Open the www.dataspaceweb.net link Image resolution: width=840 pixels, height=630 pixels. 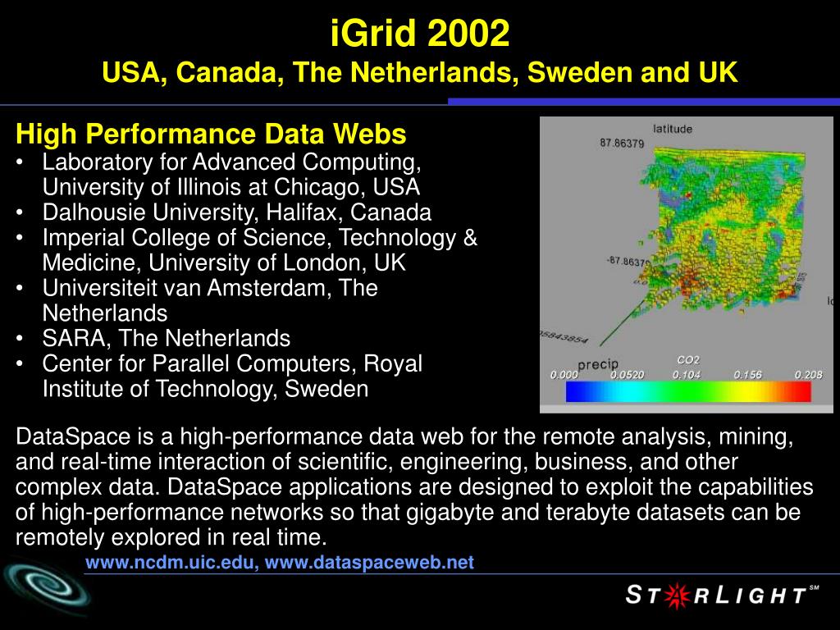tap(370, 563)
